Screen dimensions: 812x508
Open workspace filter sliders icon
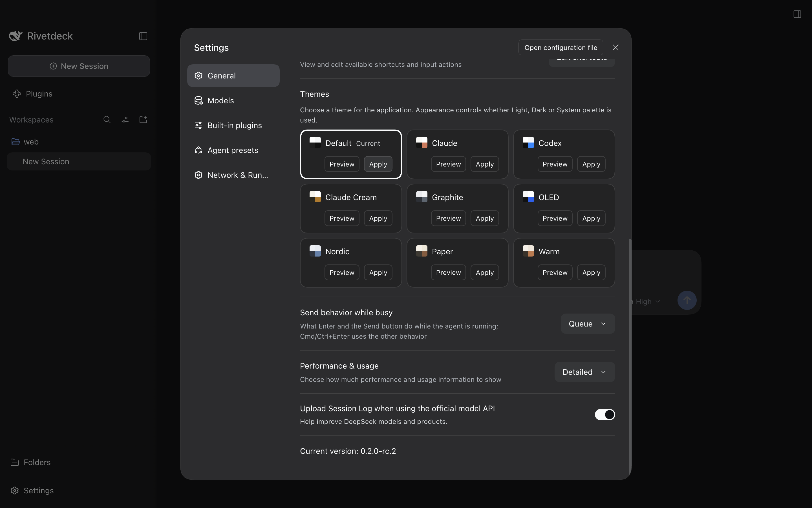(x=125, y=120)
